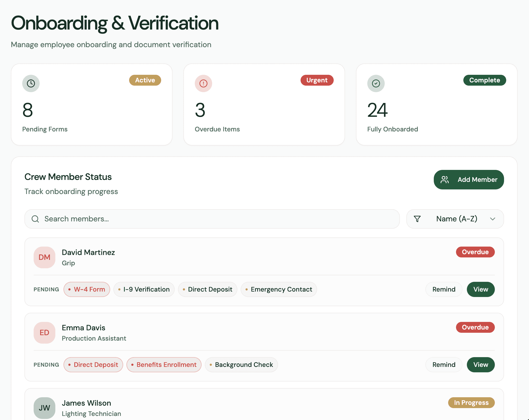This screenshot has width=529, height=420.
Task: View Emma Davis's onboarding details
Action: pyautogui.click(x=480, y=365)
